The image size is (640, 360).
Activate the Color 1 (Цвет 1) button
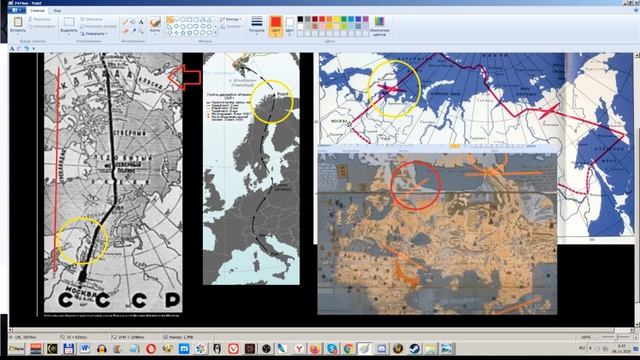click(x=276, y=26)
